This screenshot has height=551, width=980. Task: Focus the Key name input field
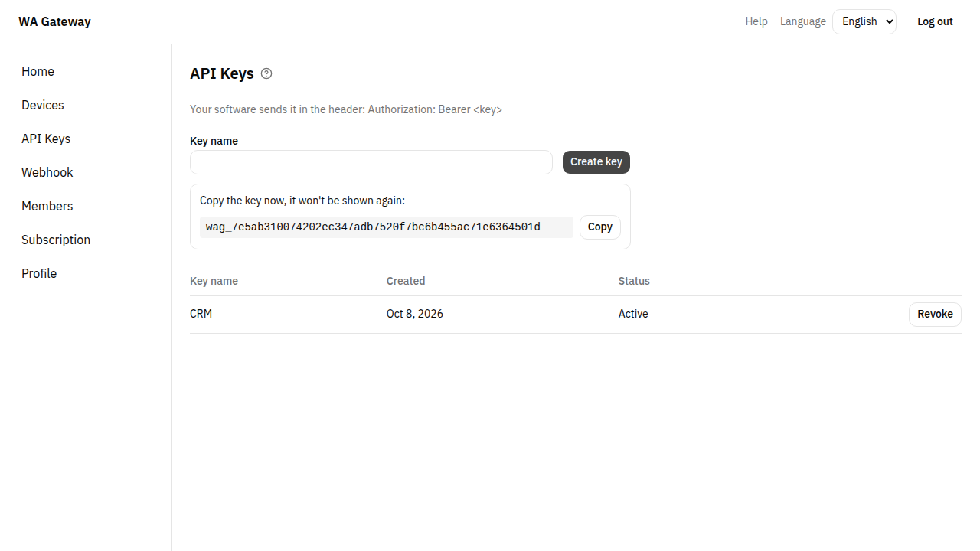[371, 162]
